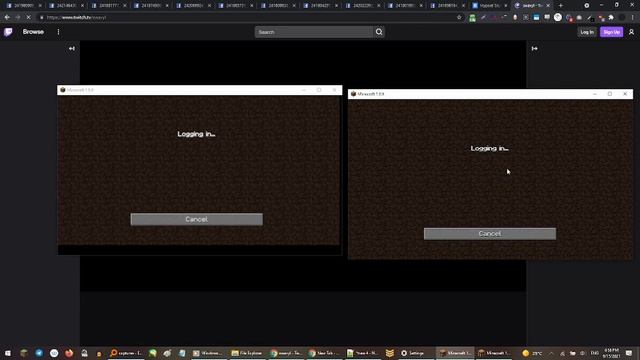Open Telegram from the taskbar
Viewport: 640px width, 360px height.
(x=39, y=353)
